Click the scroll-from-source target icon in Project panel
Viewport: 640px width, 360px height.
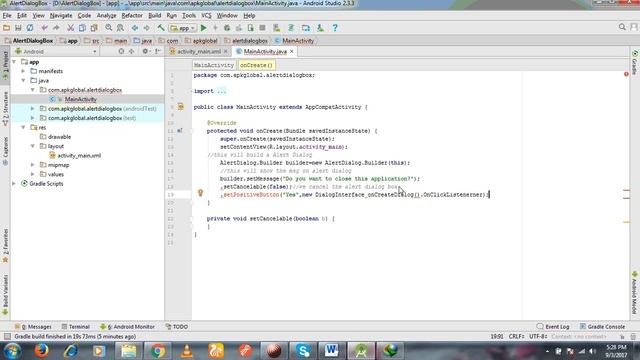coord(121,51)
